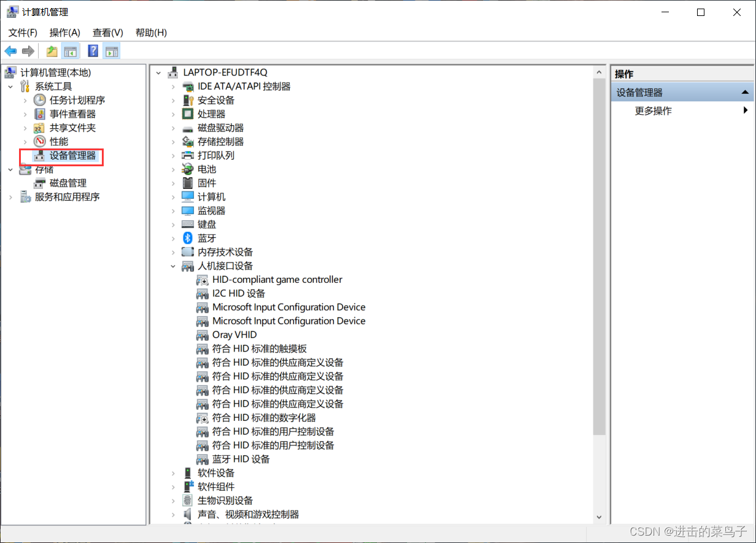Collapse the 人机接口设备 category
756x543 pixels.
pos(174,266)
